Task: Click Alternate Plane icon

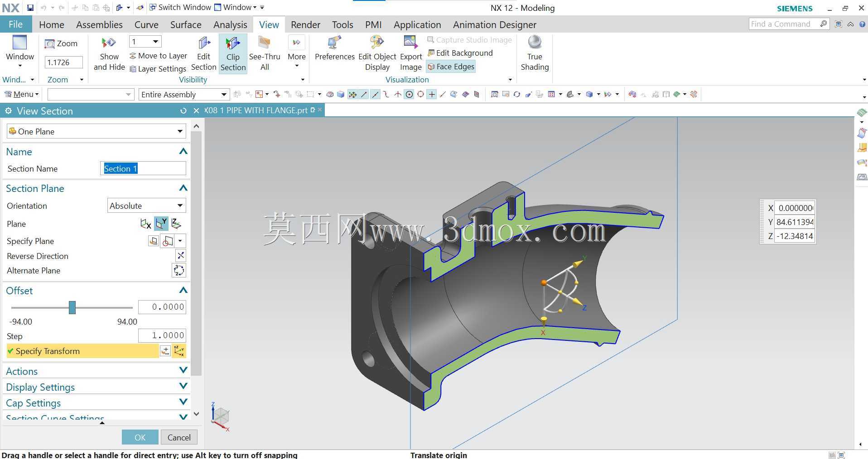Action: point(179,270)
